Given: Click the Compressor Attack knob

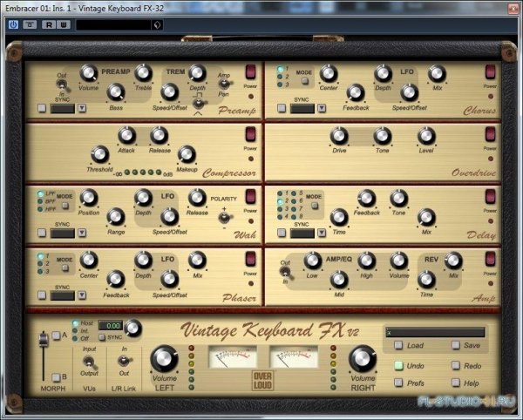Looking at the screenshot, I should point(126,135).
